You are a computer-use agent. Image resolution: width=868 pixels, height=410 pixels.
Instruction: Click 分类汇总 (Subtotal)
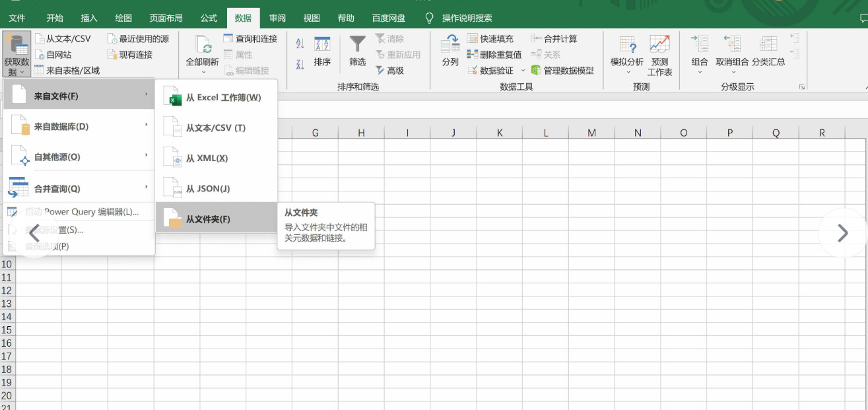pyautogui.click(x=768, y=52)
